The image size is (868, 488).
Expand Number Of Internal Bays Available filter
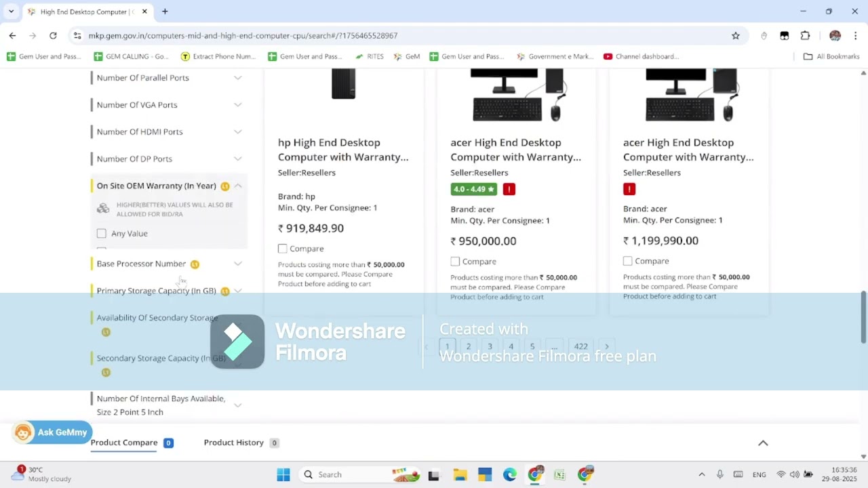238,405
